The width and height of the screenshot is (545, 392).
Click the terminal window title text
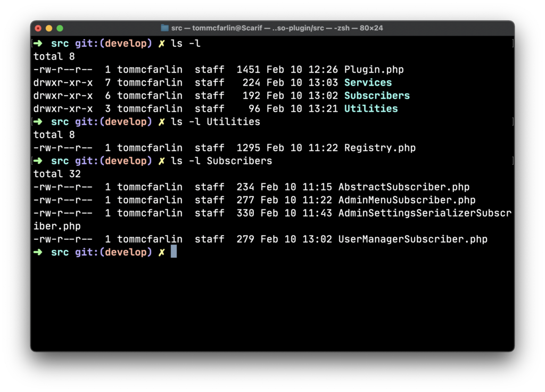tap(277, 28)
